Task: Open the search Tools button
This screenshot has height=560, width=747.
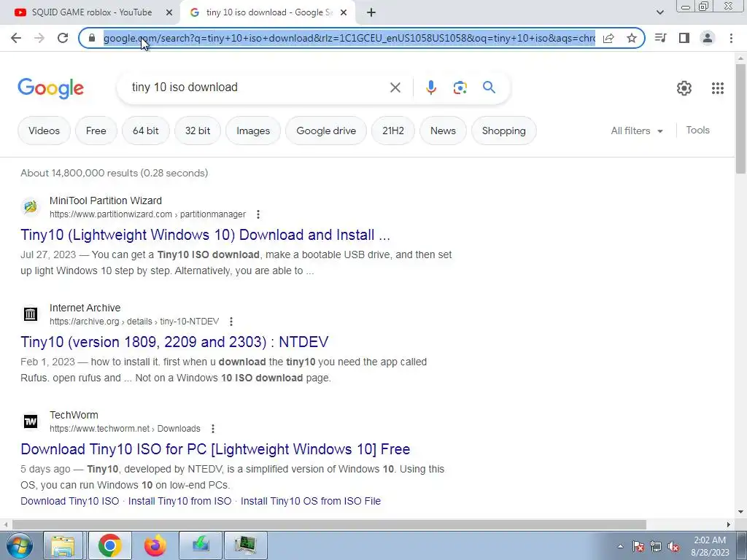Action: tap(697, 130)
